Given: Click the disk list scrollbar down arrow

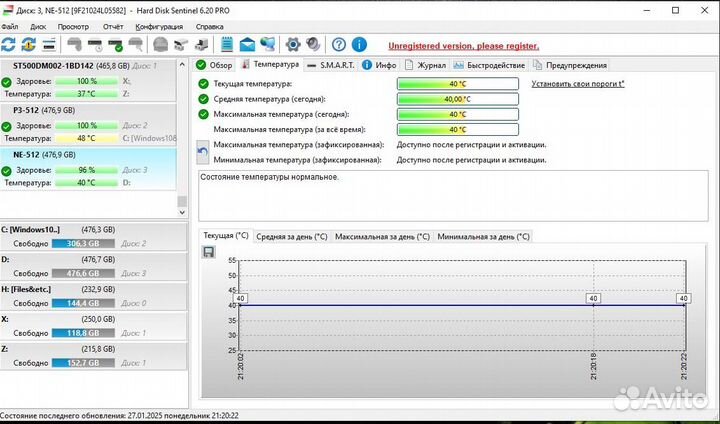Looking at the screenshot, I should pos(182,211).
